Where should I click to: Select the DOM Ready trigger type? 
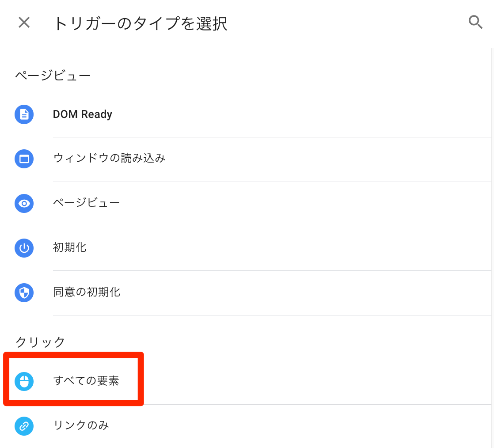pyautogui.click(x=83, y=114)
